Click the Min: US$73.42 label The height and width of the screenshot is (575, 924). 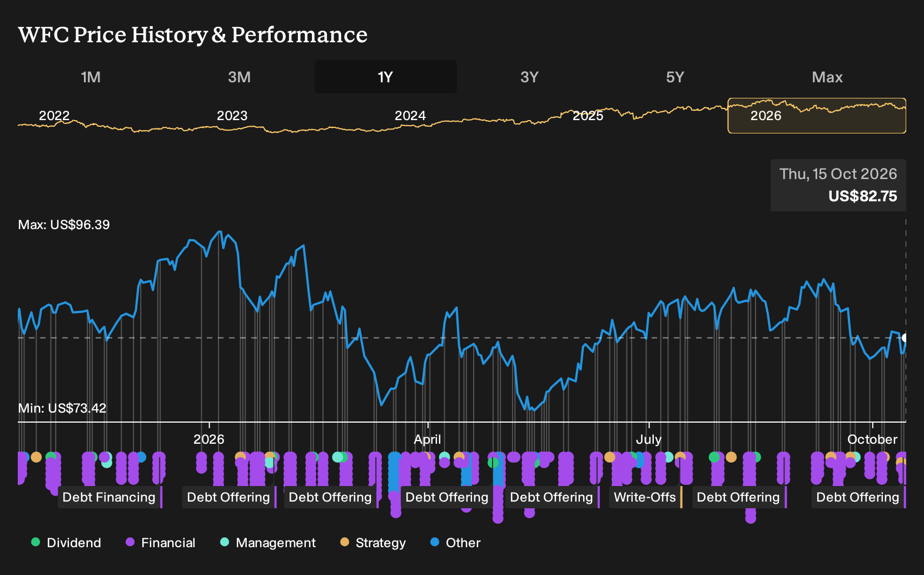pos(62,408)
